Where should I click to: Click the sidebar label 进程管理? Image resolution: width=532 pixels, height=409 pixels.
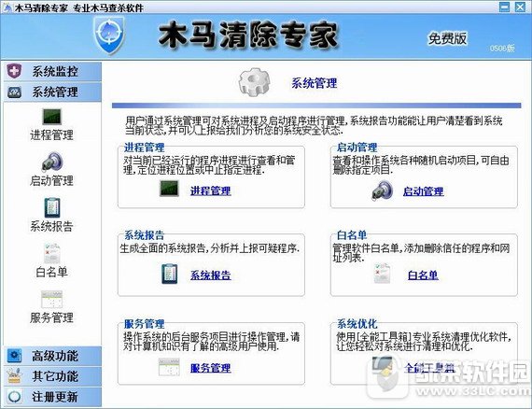pos(51,135)
